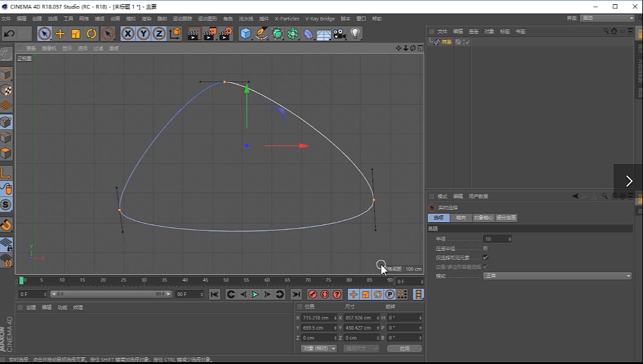The height and width of the screenshot is (364, 643).
Task: Click position X field stepper
Action: 335,318
